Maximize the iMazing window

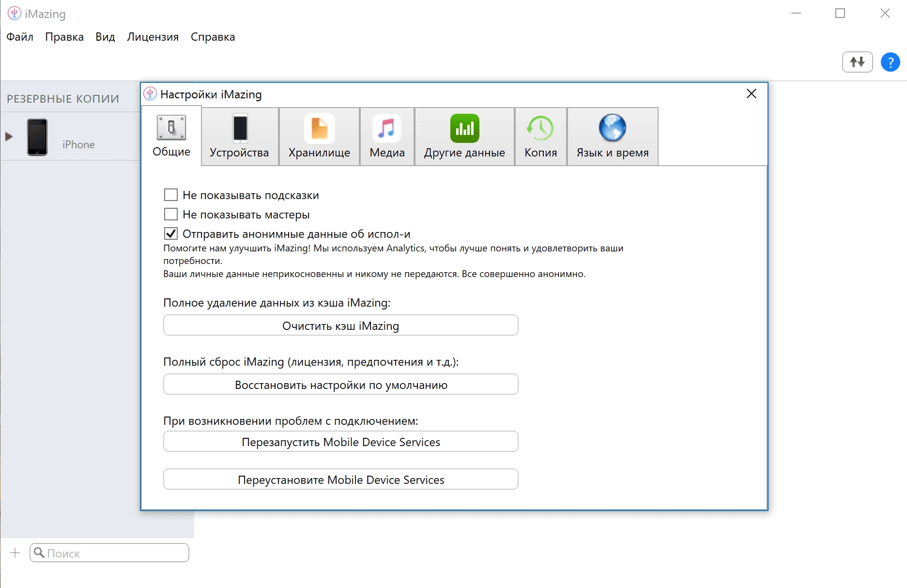coord(840,14)
